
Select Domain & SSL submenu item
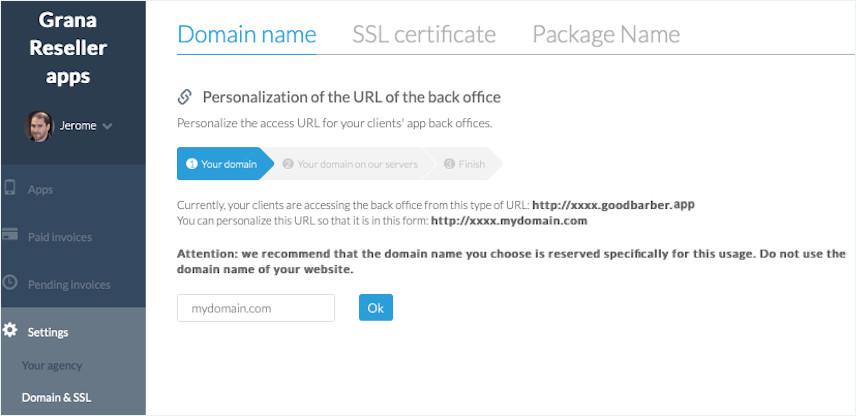(56, 397)
